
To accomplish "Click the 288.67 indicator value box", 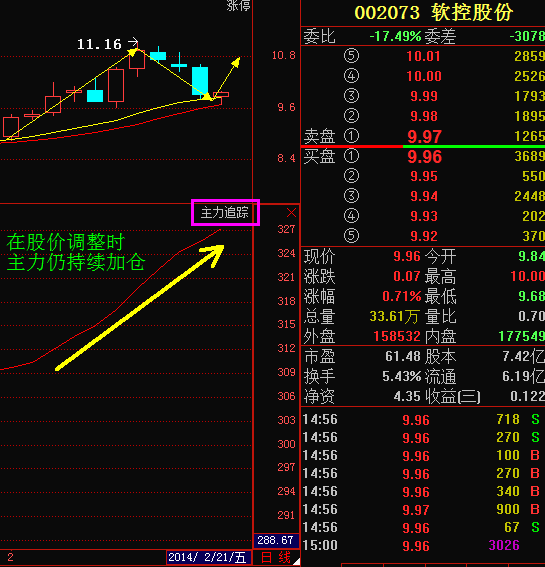I will pyautogui.click(x=276, y=540).
